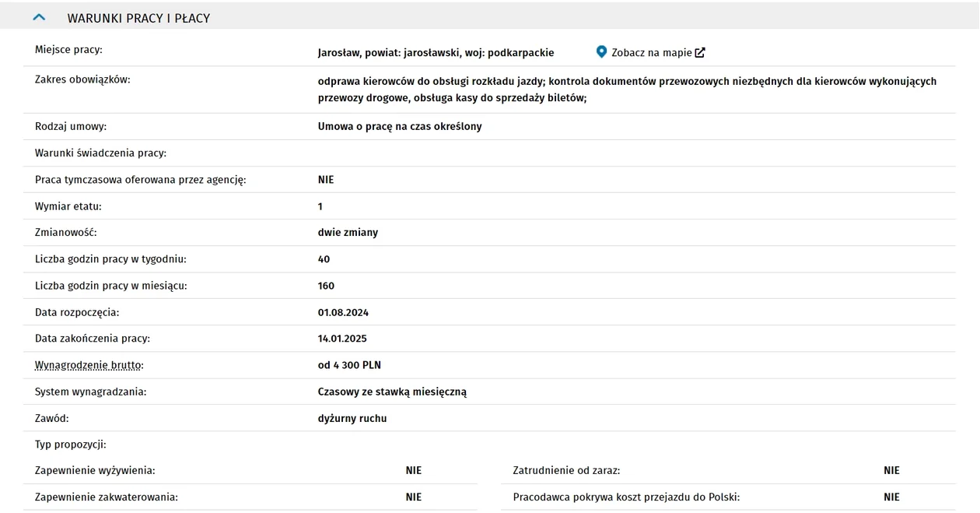
Task: Click the Czasowy ze stawką miesięczną value
Action: (392, 392)
